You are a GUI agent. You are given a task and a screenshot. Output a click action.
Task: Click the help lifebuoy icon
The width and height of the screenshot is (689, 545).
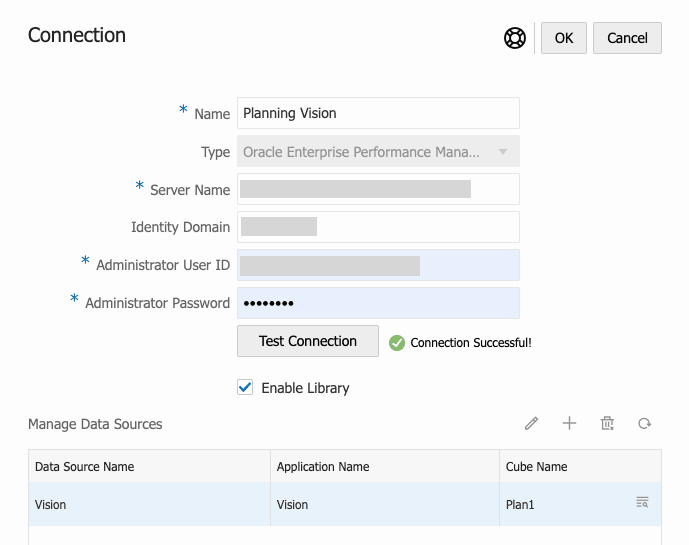coord(515,38)
